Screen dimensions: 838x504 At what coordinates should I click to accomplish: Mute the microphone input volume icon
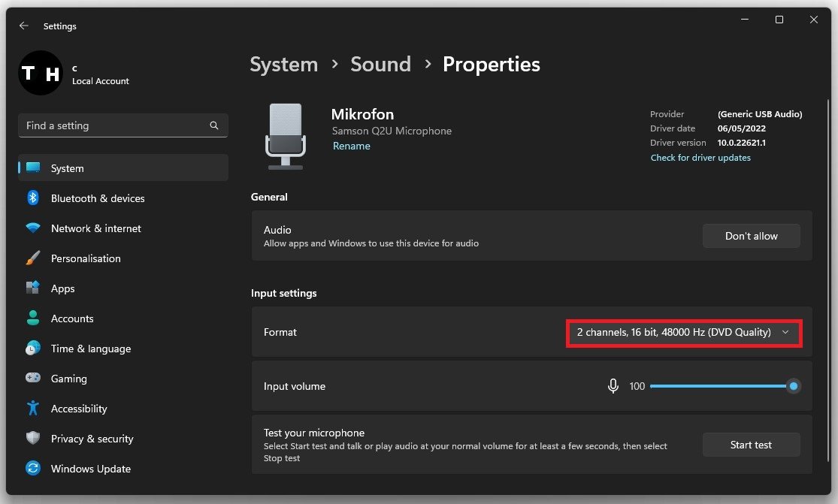point(613,386)
